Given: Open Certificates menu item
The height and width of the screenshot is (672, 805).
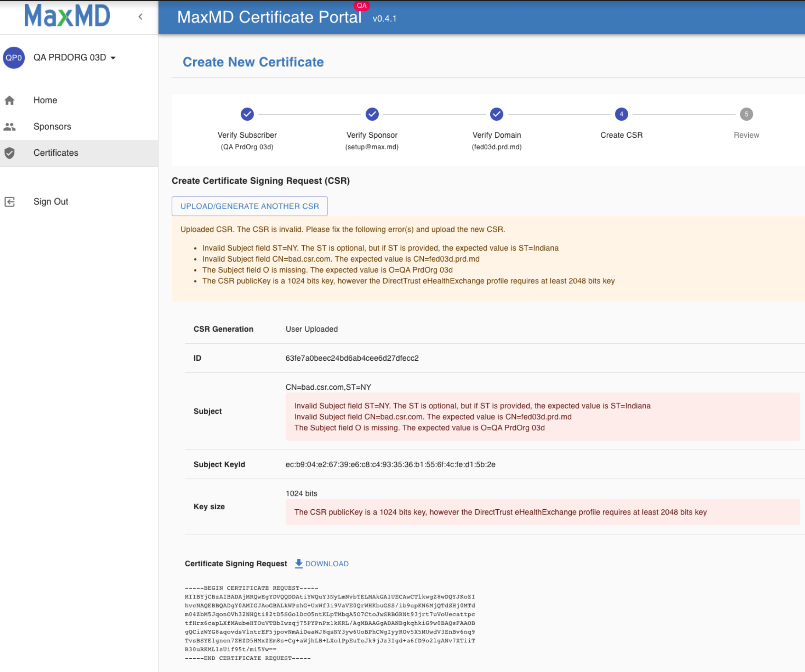Looking at the screenshot, I should tap(56, 153).
